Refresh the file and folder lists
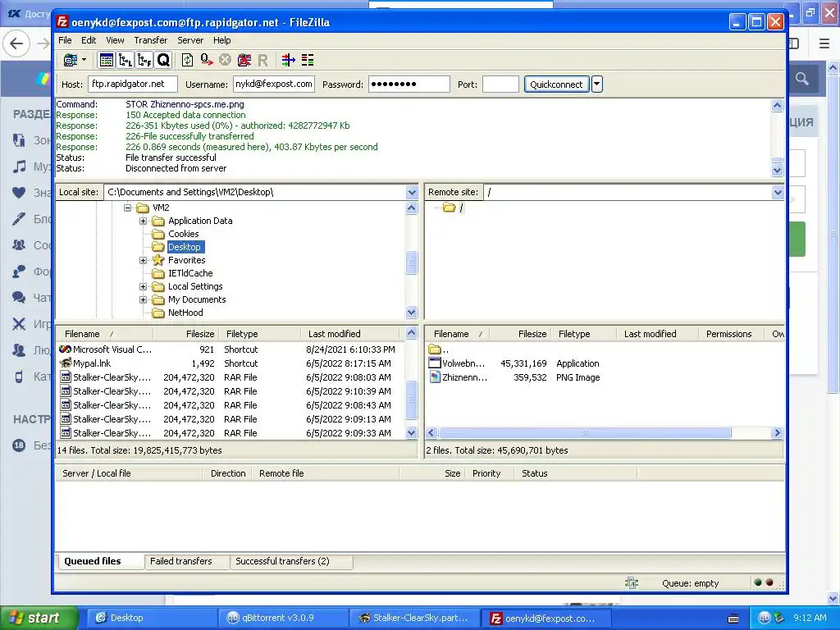The image size is (840, 630). 188,60
